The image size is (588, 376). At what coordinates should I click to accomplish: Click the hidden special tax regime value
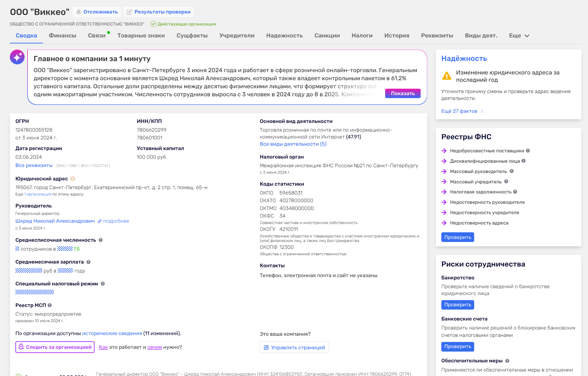pos(35,292)
